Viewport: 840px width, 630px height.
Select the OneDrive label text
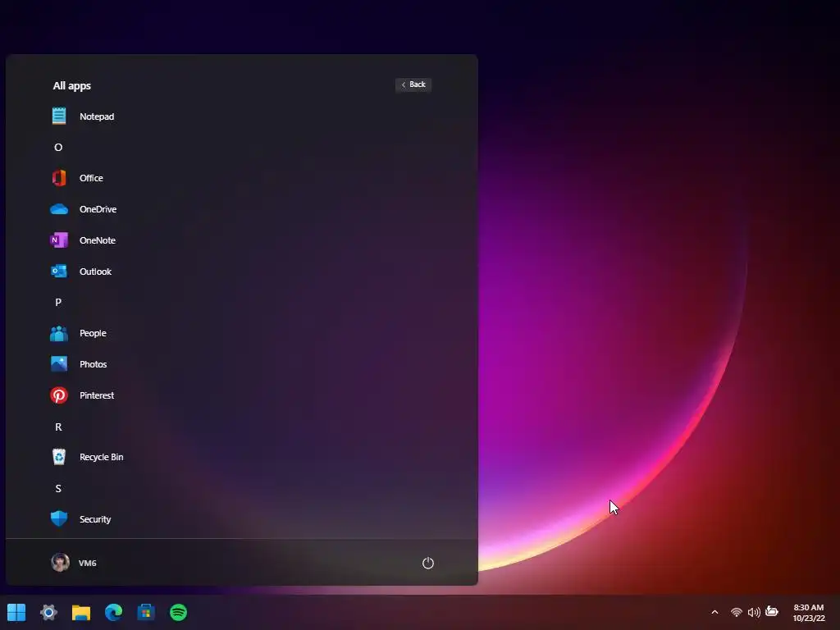[98, 209]
